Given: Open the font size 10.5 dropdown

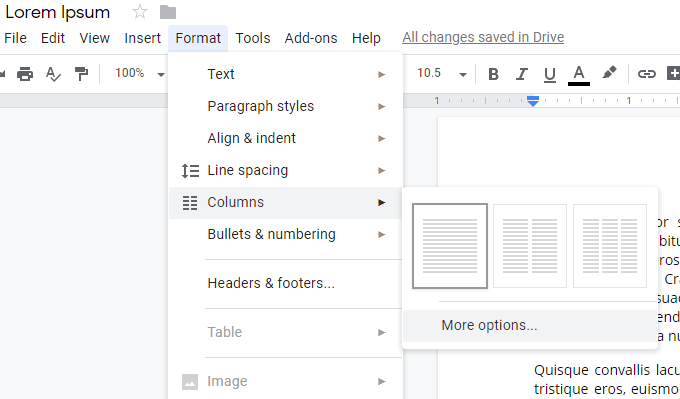Looking at the screenshot, I should pyautogui.click(x=463, y=75).
